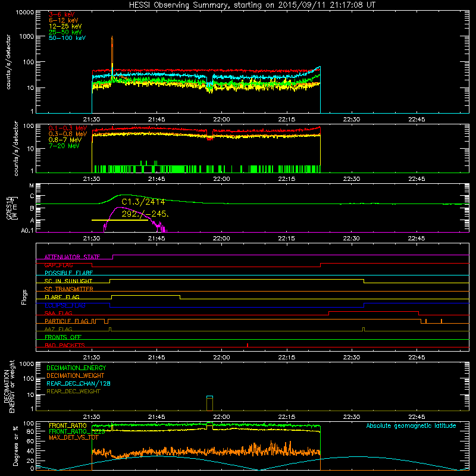
Task: Select the DECIMATION_ENERGY legend label
Action: click(76, 368)
